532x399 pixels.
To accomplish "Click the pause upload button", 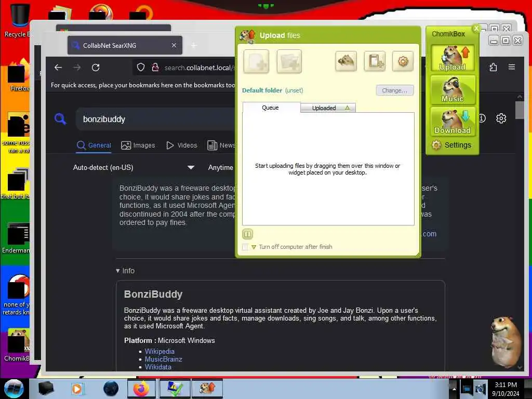I will tap(247, 234).
